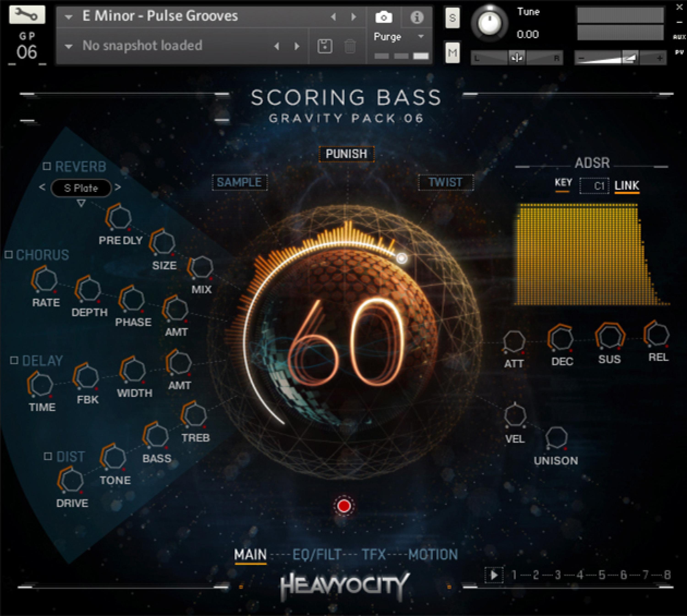Go to previous instrument preset arrow

(x=333, y=16)
